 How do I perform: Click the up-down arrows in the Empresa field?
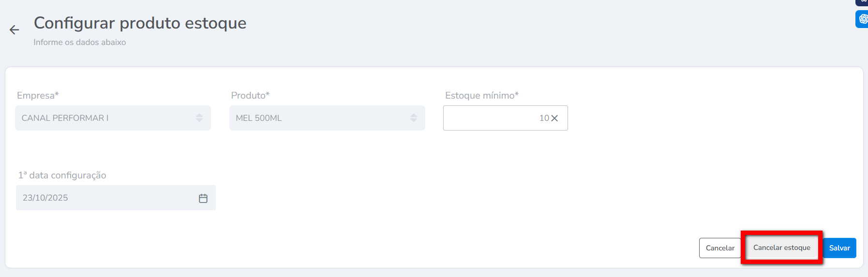coord(199,118)
